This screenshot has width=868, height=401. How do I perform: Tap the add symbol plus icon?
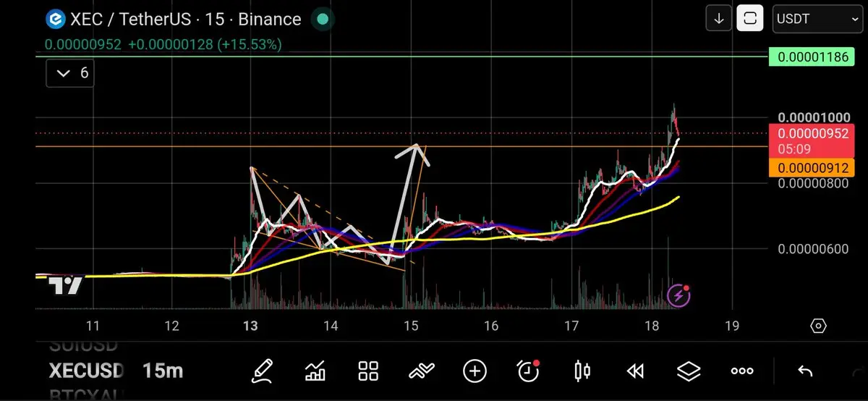coord(475,371)
